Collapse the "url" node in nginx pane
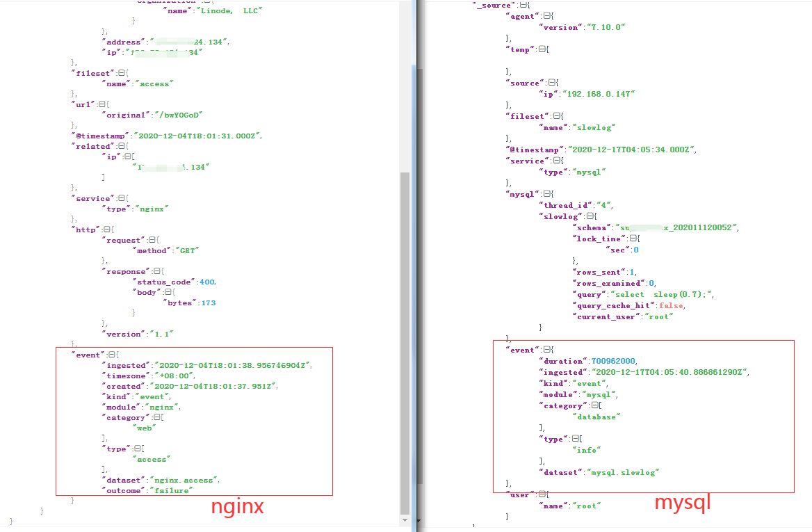Screen dimensions: 812x532 click(102, 104)
